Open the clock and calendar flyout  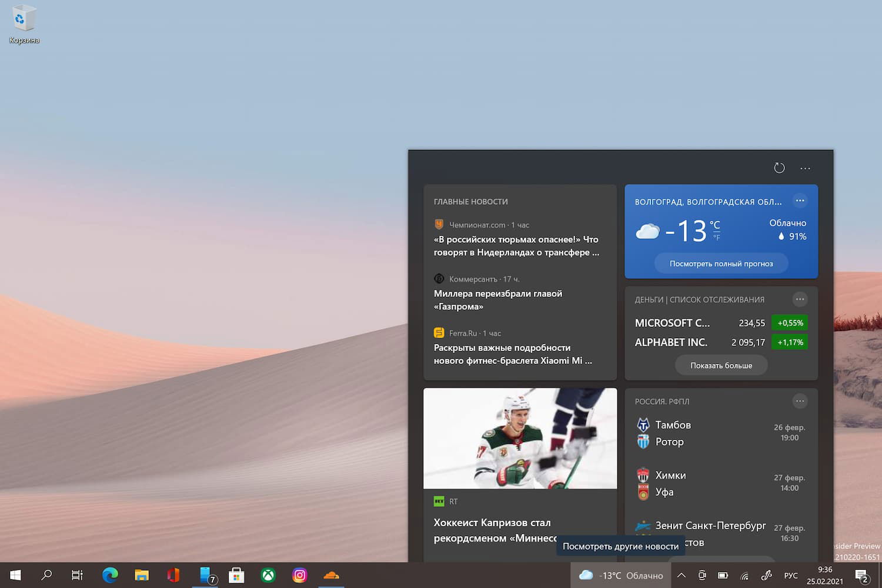click(825, 575)
